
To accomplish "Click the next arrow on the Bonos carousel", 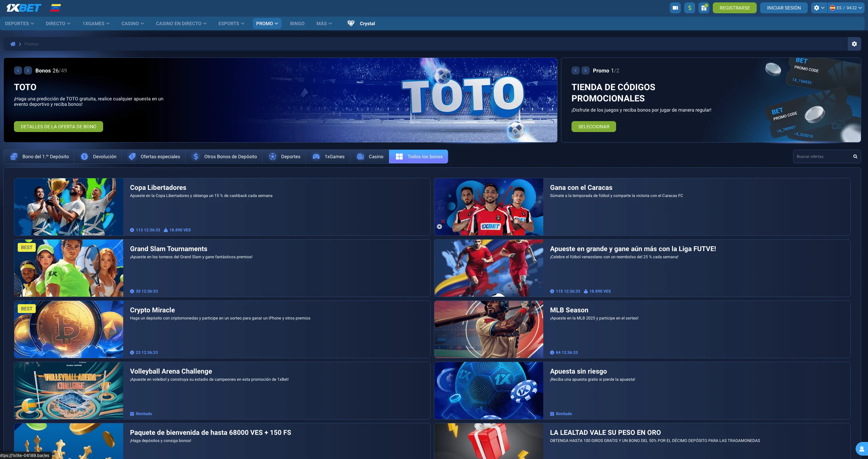I will 28,70.
